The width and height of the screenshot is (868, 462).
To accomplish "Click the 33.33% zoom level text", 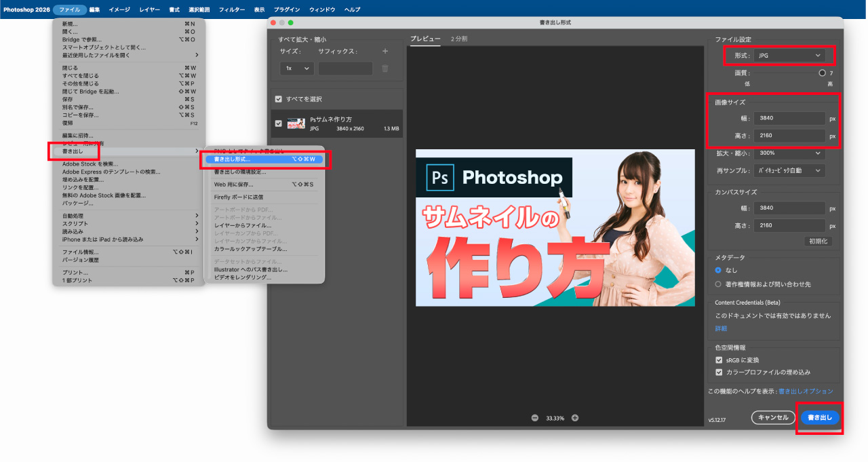I will pos(555,418).
